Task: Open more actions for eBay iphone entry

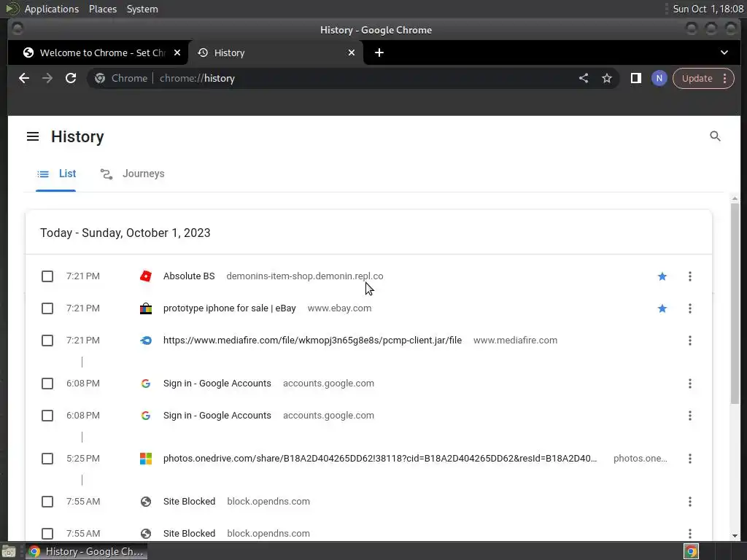Action: click(689, 308)
